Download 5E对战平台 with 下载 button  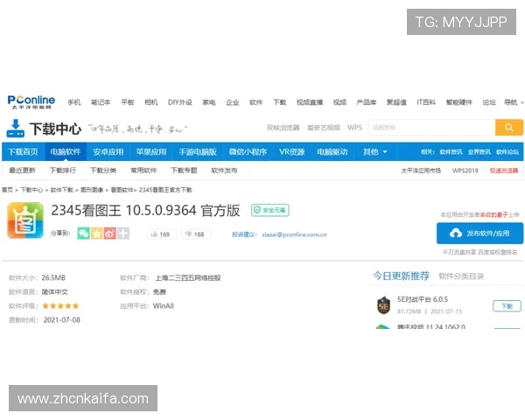tap(507, 306)
